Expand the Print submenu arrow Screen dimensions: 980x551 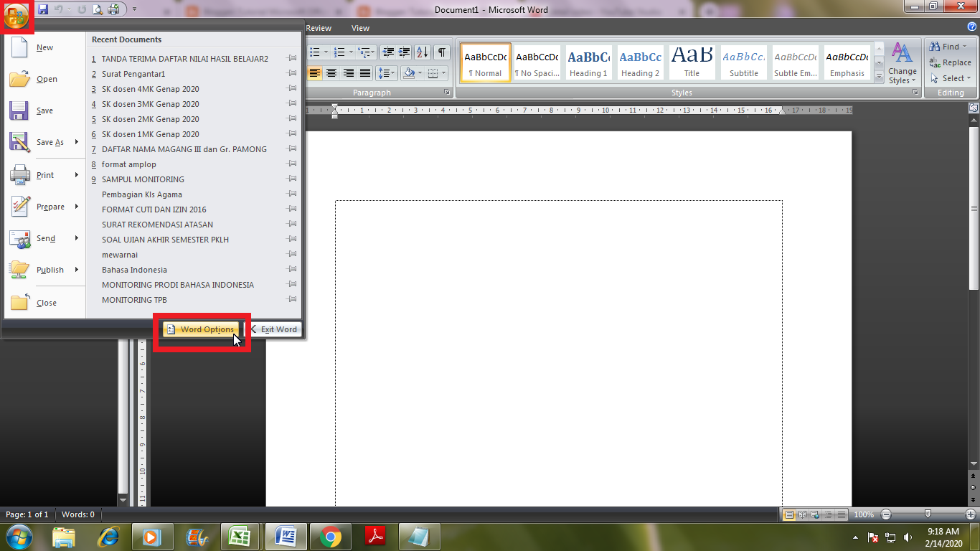pyautogui.click(x=77, y=175)
